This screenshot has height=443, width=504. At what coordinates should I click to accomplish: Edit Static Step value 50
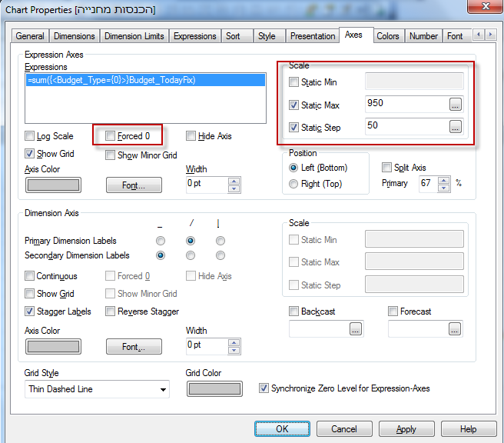tap(406, 126)
